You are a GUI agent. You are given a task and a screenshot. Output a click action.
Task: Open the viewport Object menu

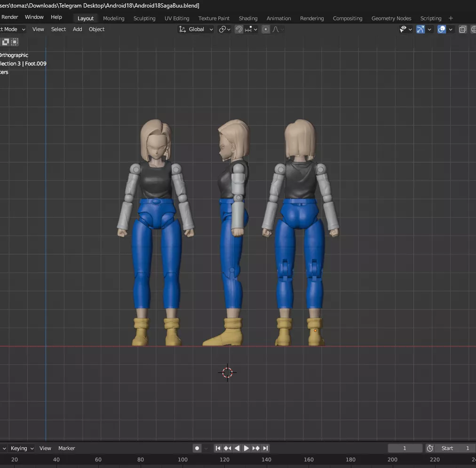pos(96,29)
